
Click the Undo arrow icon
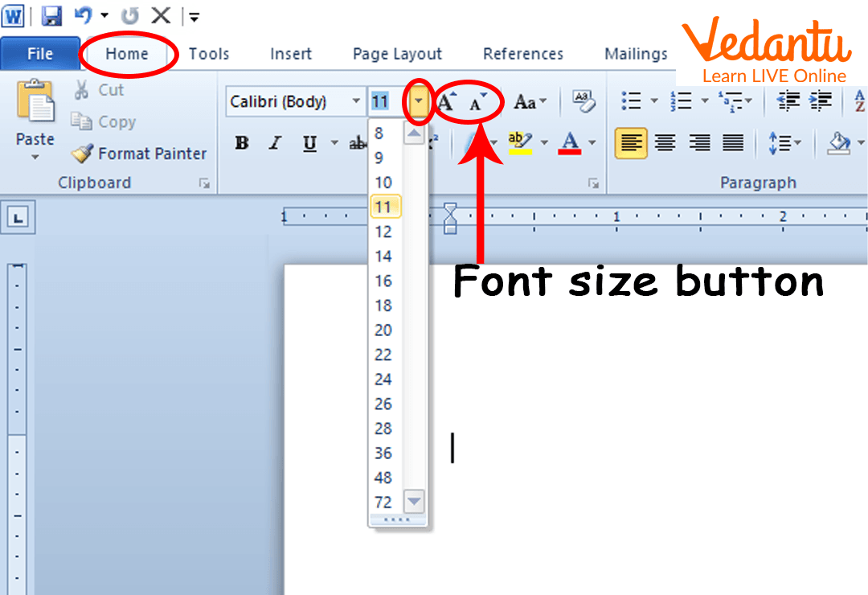[x=83, y=15]
